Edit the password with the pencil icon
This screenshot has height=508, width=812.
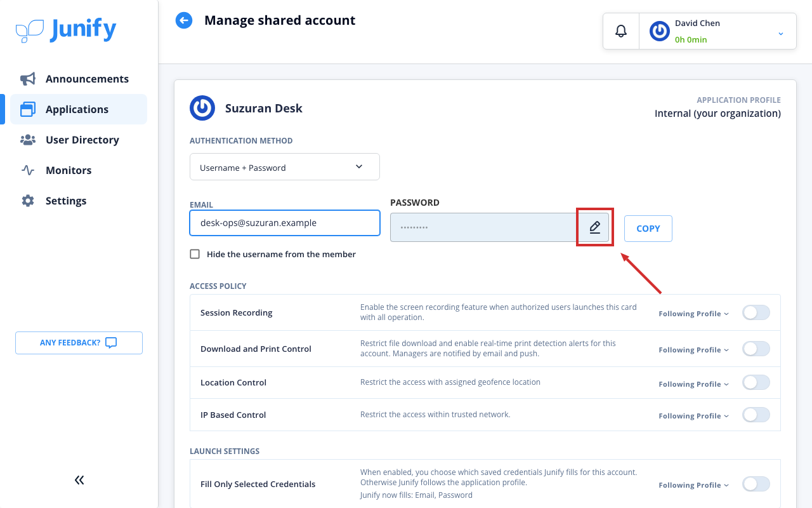[x=594, y=227]
